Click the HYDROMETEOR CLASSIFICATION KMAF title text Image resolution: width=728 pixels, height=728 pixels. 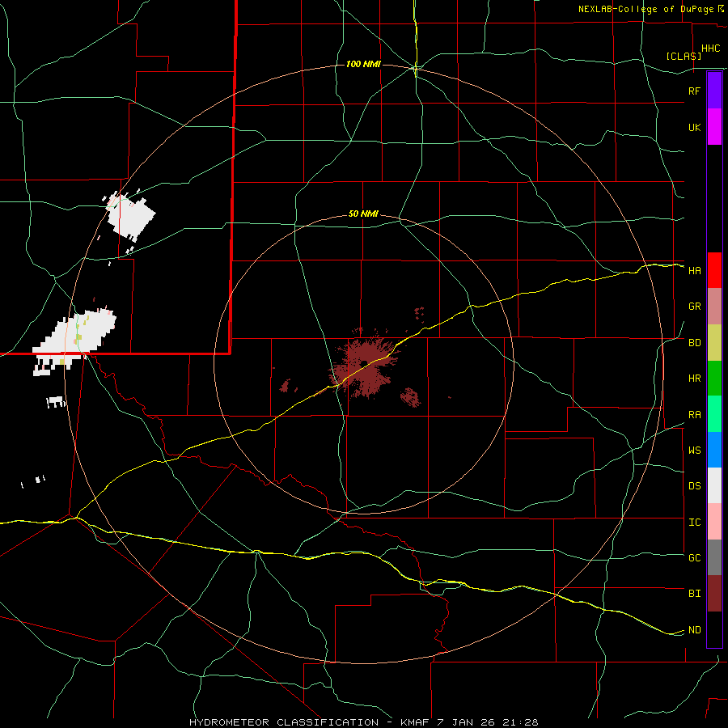363,722
